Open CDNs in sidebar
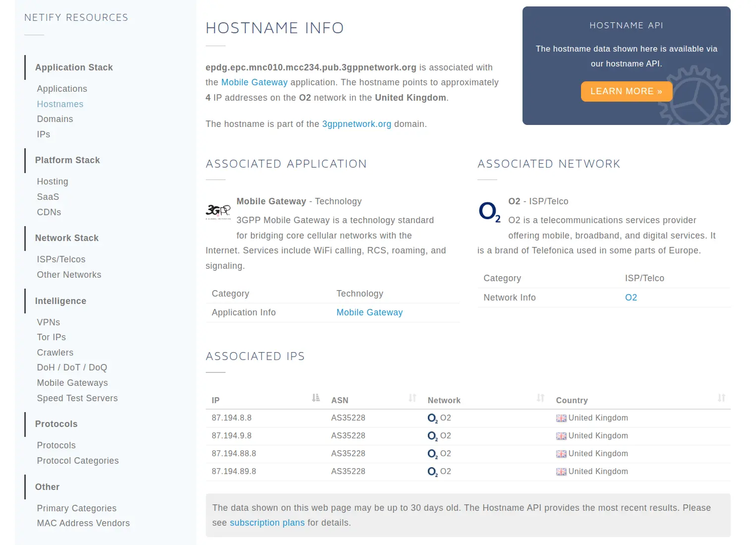Screen dimensions: 756x545 (x=49, y=212)
